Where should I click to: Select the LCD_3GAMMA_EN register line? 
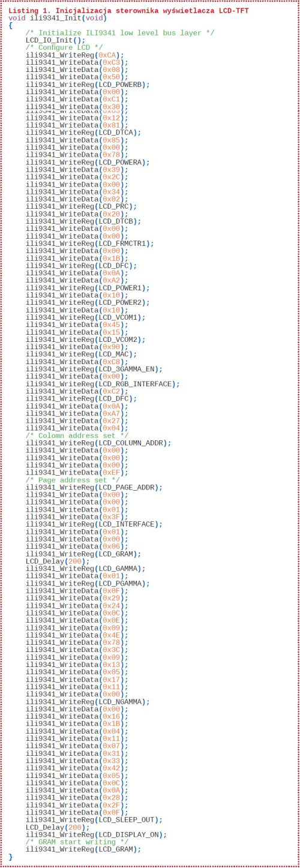94,369
